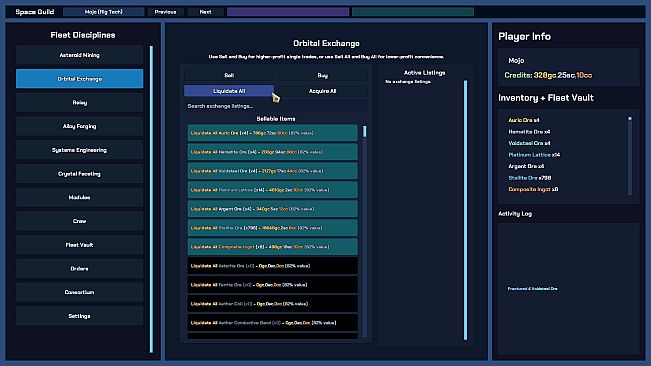Click the Next button in top bar
Viewport: 651px width, 366px height.
pyautogui.click(x=205, y=12)
